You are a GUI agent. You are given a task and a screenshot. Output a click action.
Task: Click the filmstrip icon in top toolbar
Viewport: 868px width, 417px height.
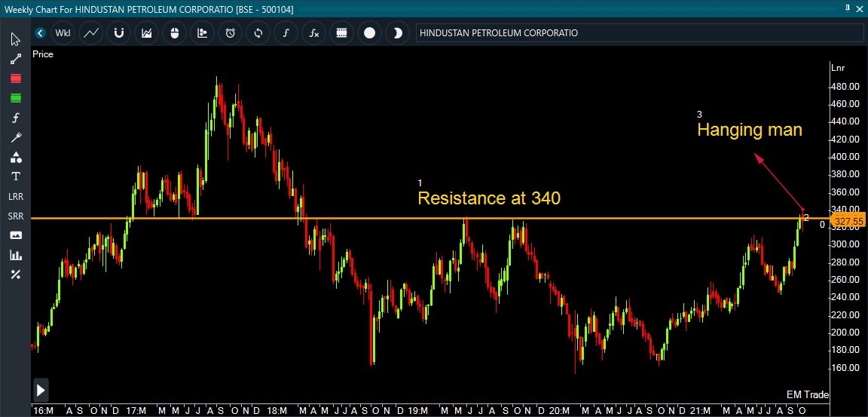coord(341,33)
